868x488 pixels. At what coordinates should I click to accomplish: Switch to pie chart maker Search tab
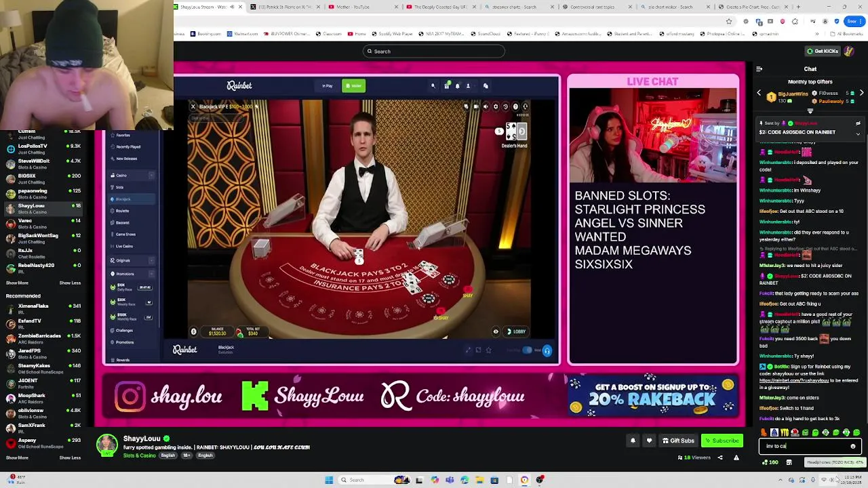pyautogui.click(x=676, y=7)
